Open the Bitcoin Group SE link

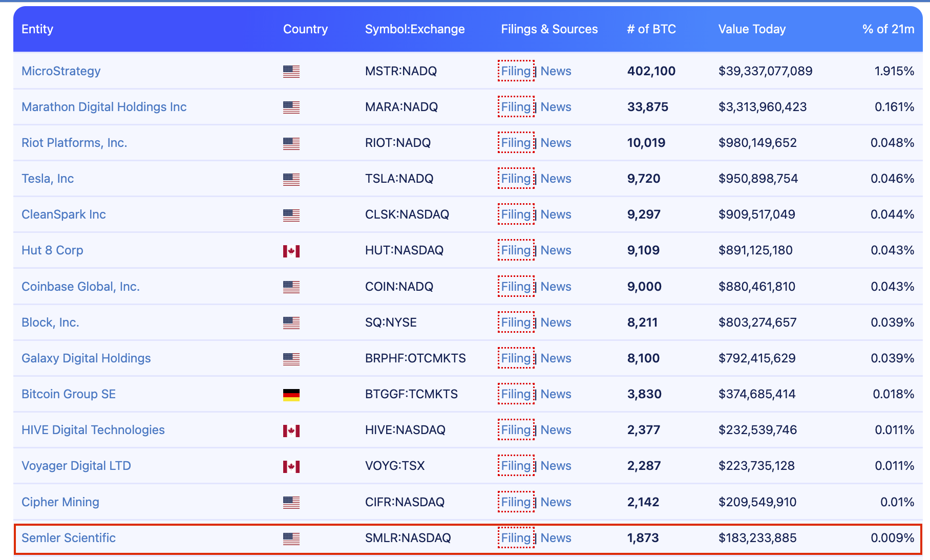coord(69,394)
